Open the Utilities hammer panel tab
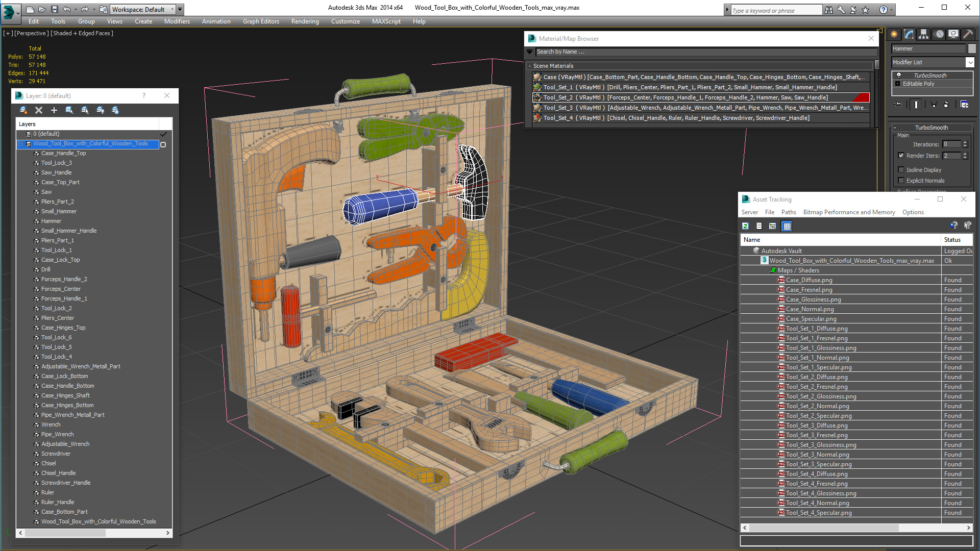 [x=968, y=34]
